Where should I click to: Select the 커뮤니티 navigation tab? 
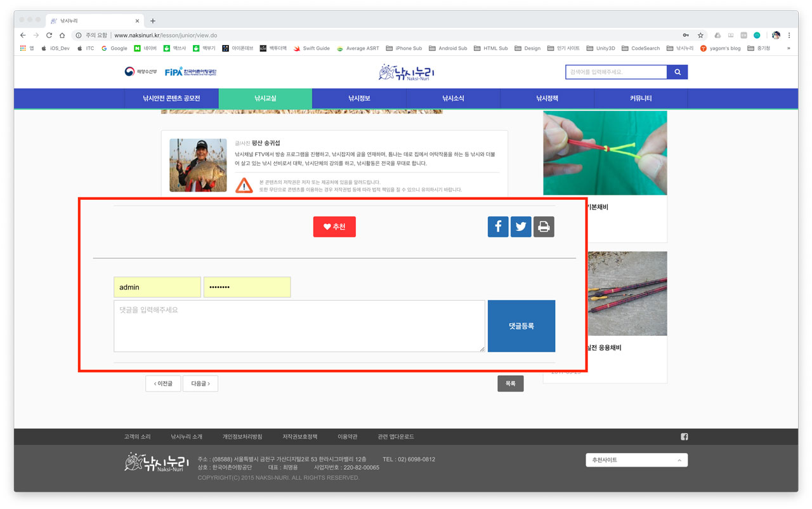641,98
